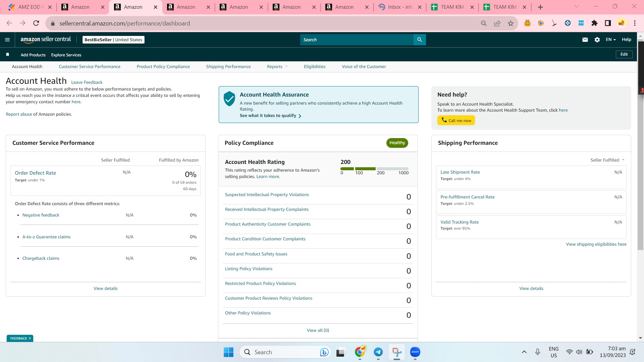Switch to Customer Service Performance tab
Screen dimensions: 644x362
pos(90,66)
